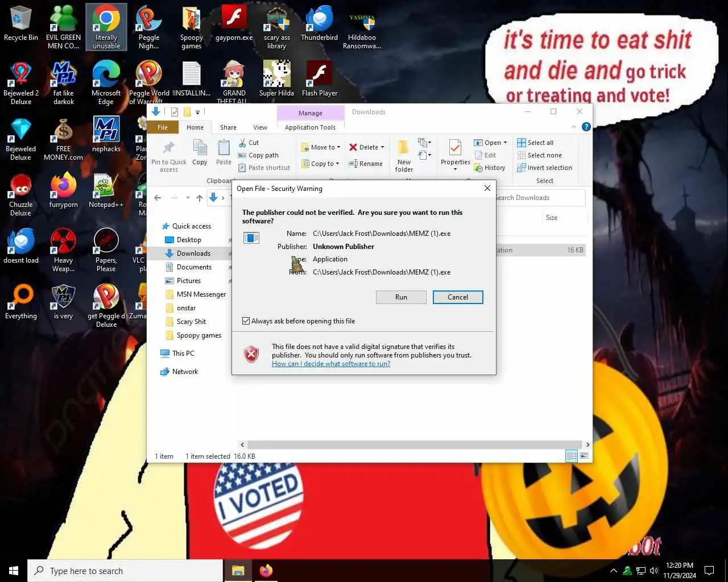Click Cancel in the security warning

[458, 297]
